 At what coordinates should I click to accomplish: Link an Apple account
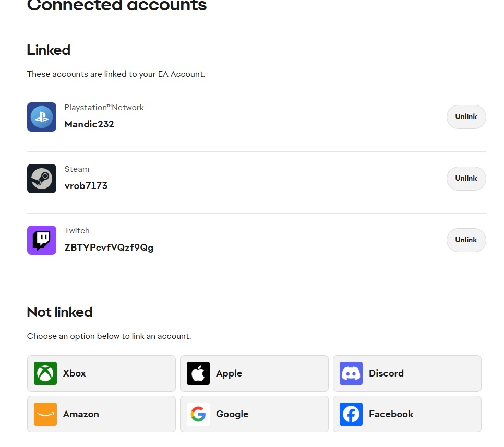pos(254,373)
